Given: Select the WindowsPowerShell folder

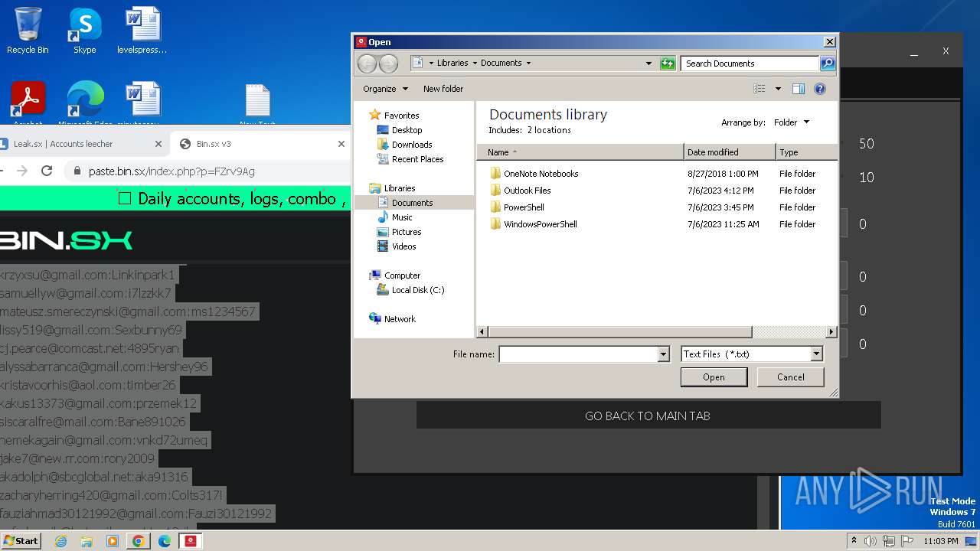Looking at the screenshot, I should tap(540, 224).
